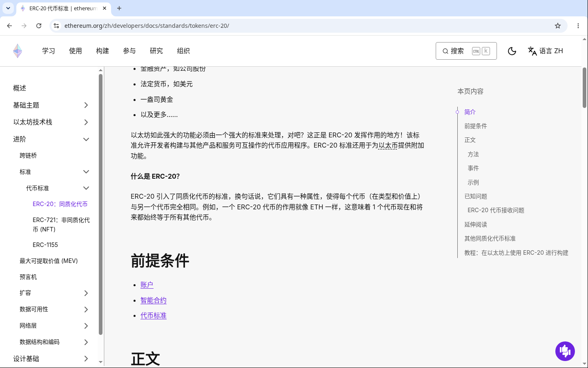Click the browser back arrow

(x=9, y=26)
